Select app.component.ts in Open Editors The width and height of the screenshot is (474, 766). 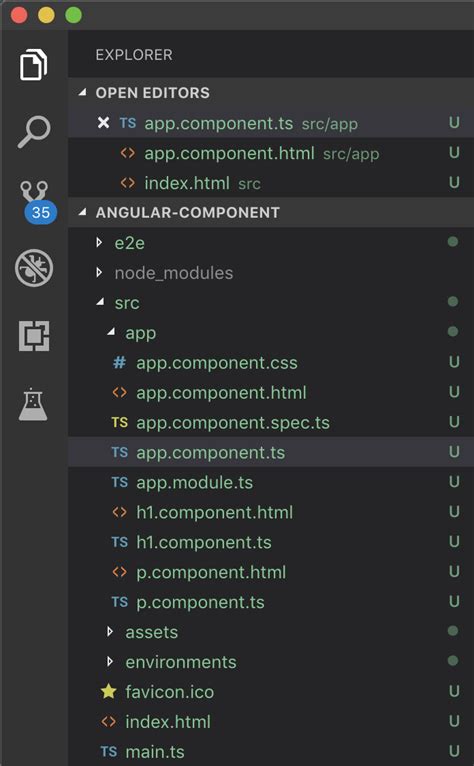pos(271,123)
